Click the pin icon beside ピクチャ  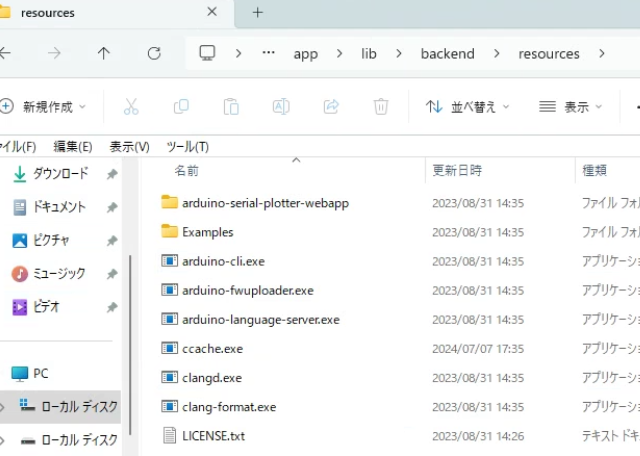point(112,241)
